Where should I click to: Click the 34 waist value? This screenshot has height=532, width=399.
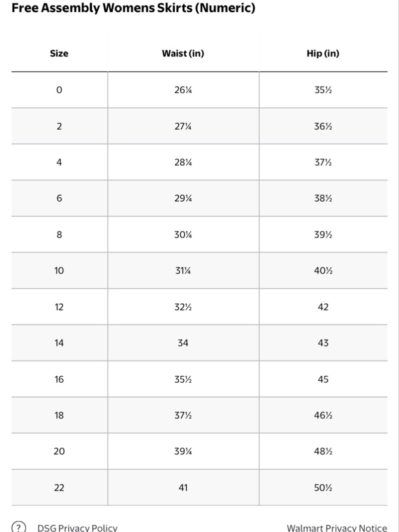pyautogui.click(x=183, y=343)
